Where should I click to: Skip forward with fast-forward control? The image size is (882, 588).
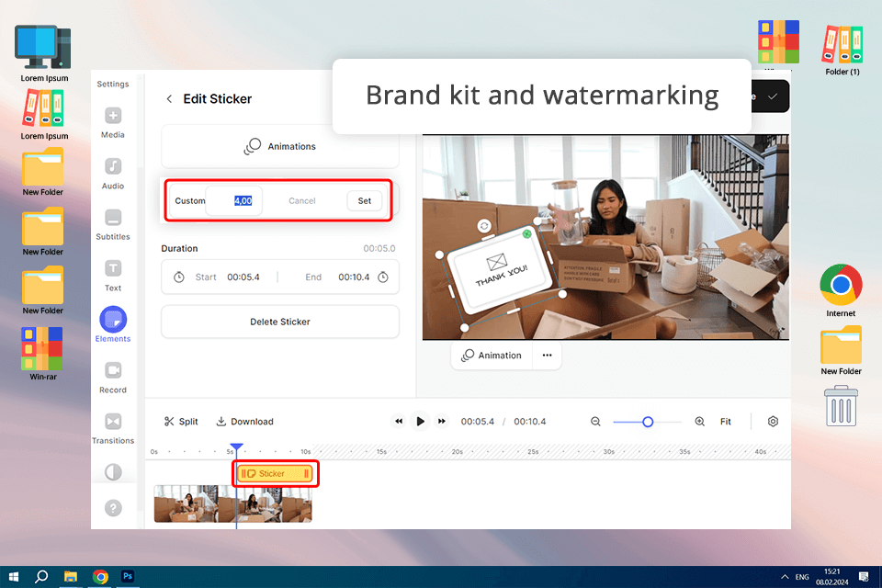click(442, 422)
